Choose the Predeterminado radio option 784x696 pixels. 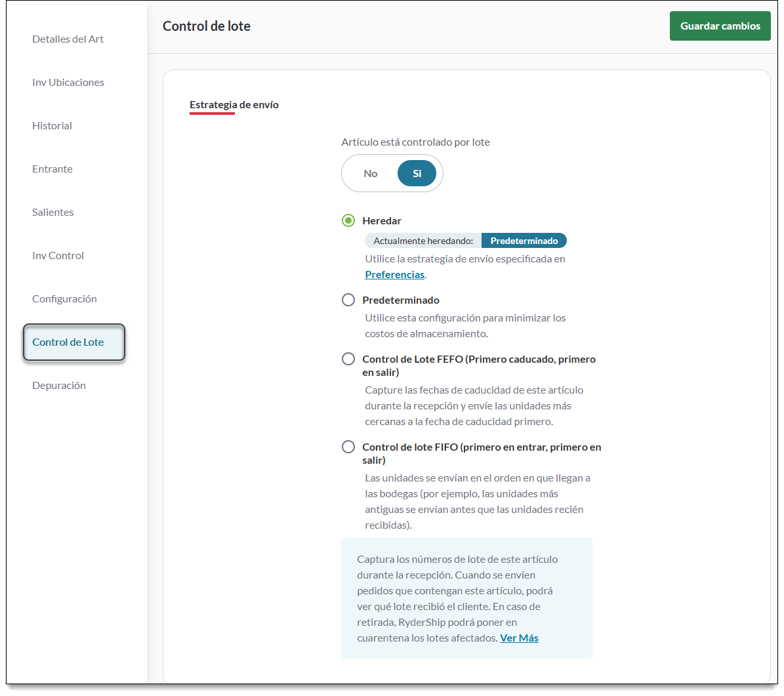click(348, 300)
